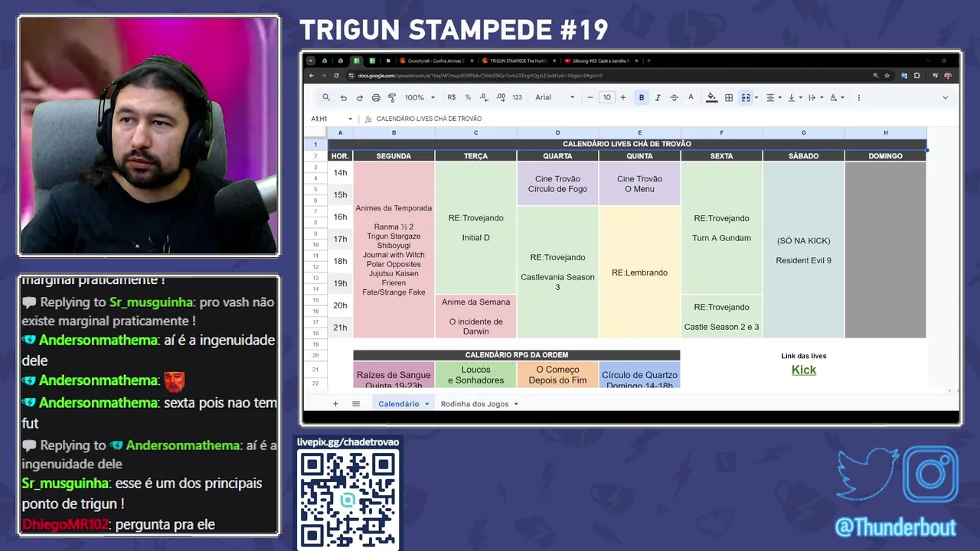The height and width of the screenshot is (551, 980).
Task: Switch to the Crunchyroll browser tab
Action: pyautogui.click(x=436, y=60)
